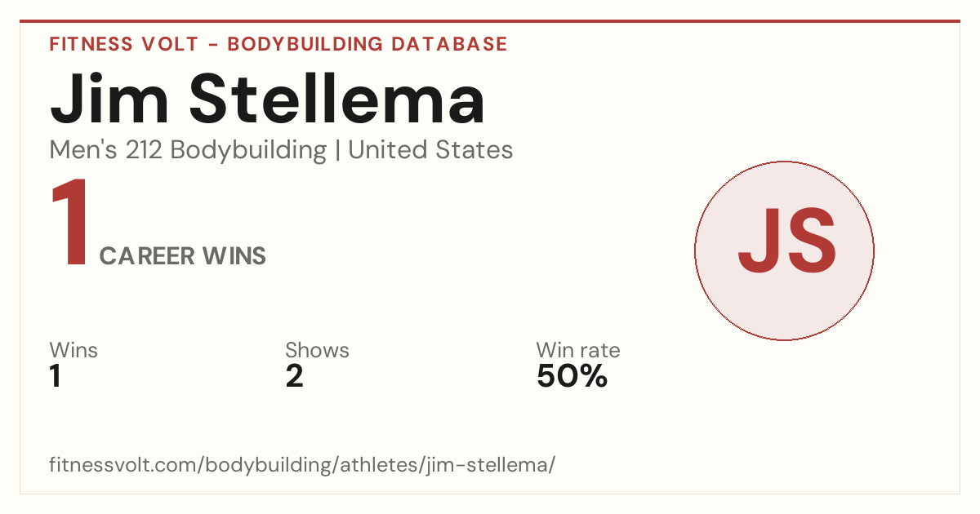980x514 pixels.
Task: Select the Jim Stellema name heading
Action: coord(268,99)
